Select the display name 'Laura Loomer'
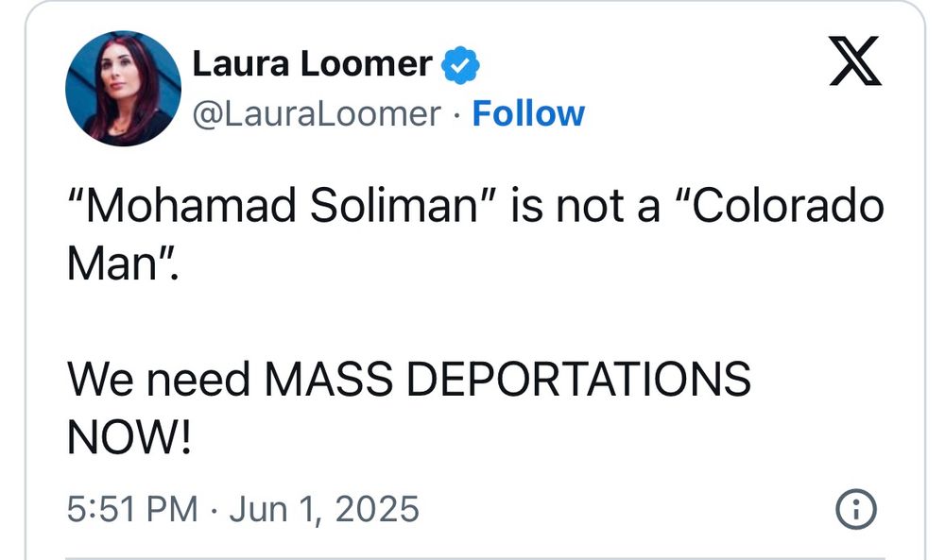945x560 pixels. [312, 62]
